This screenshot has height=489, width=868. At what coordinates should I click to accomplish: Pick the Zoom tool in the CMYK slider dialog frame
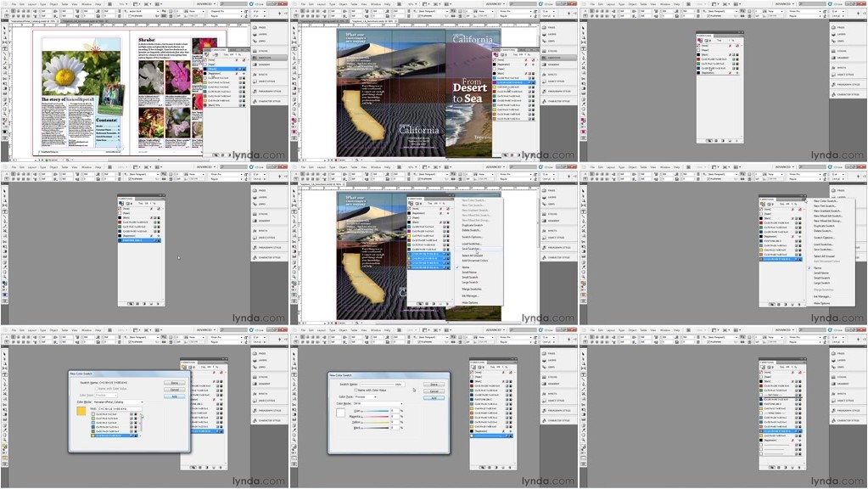[x=294, y=440]
